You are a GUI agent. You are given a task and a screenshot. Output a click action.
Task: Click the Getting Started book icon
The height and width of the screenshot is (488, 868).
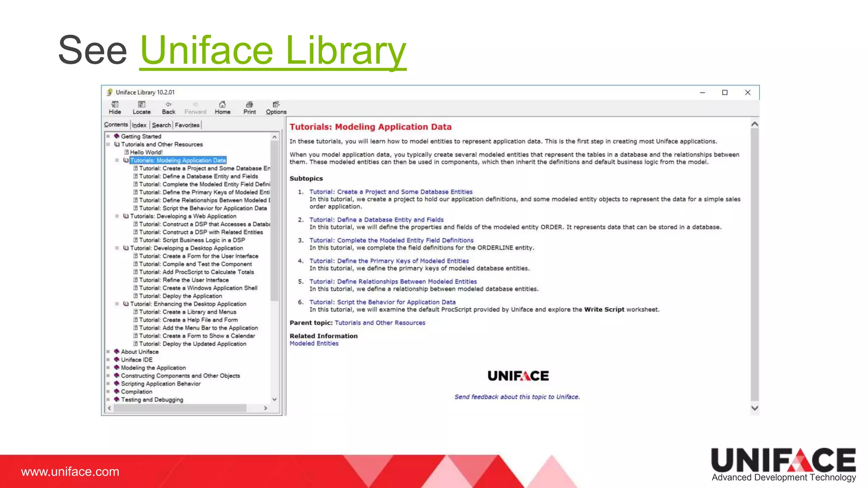(117, 136)
